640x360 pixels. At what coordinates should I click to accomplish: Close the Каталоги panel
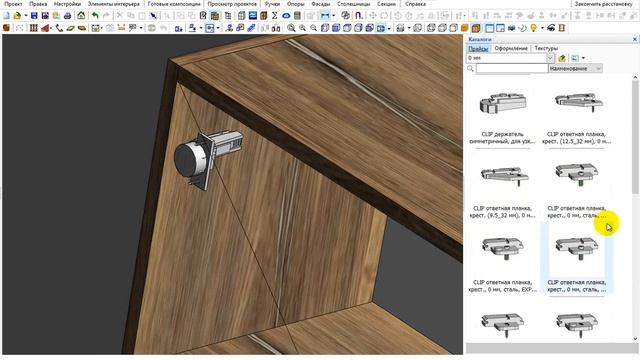(635, 39)
